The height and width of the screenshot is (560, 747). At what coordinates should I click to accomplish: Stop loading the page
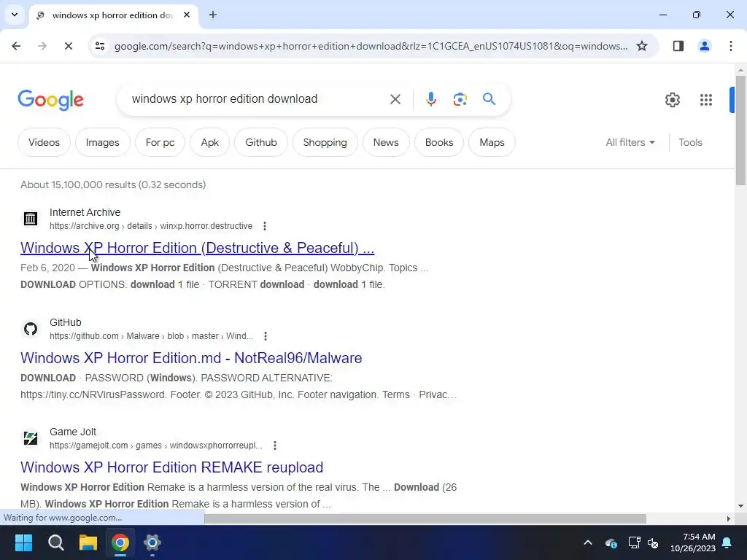point(68,46)
